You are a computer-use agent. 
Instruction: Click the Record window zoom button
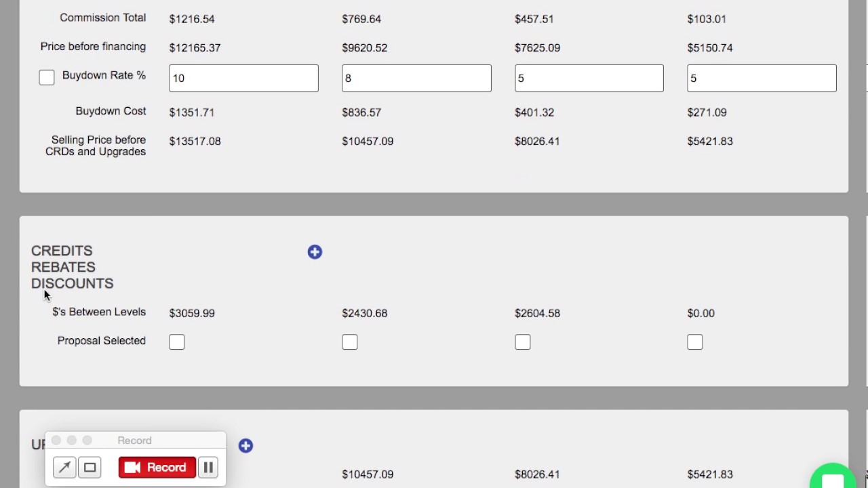click(x=87, y=441)
